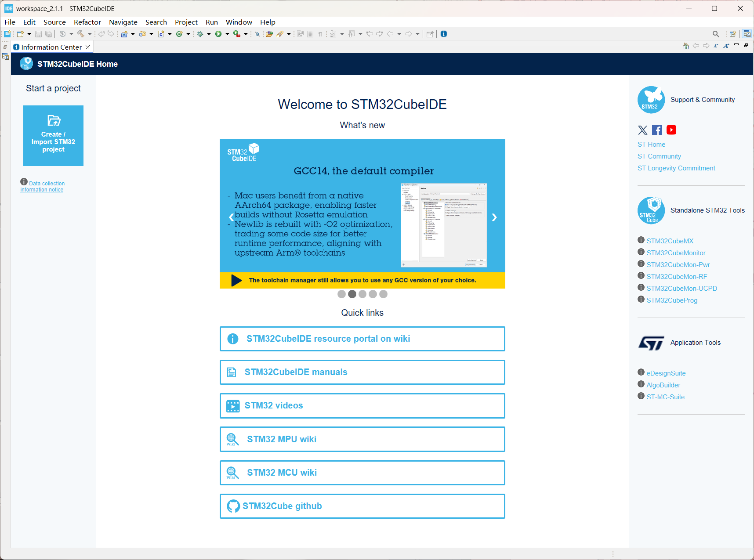Click the Skip All Breakpoints toolbar icon

pyautogui.click(x=257, y=34)
